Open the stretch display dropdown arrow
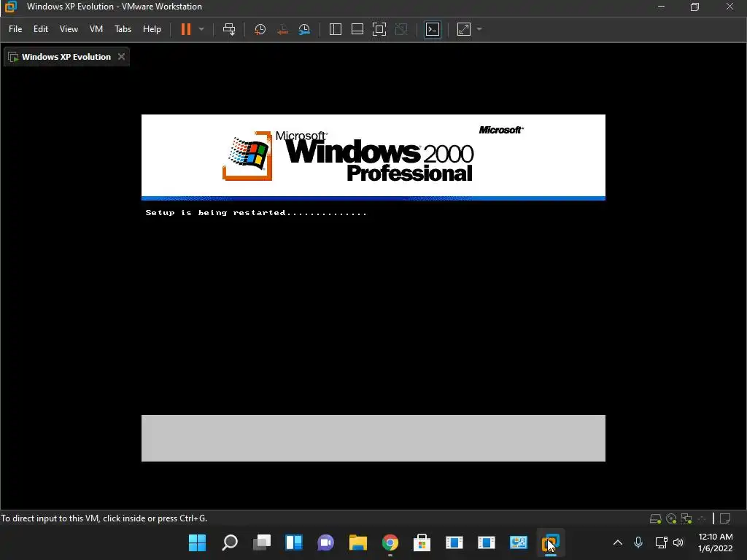 479,29
